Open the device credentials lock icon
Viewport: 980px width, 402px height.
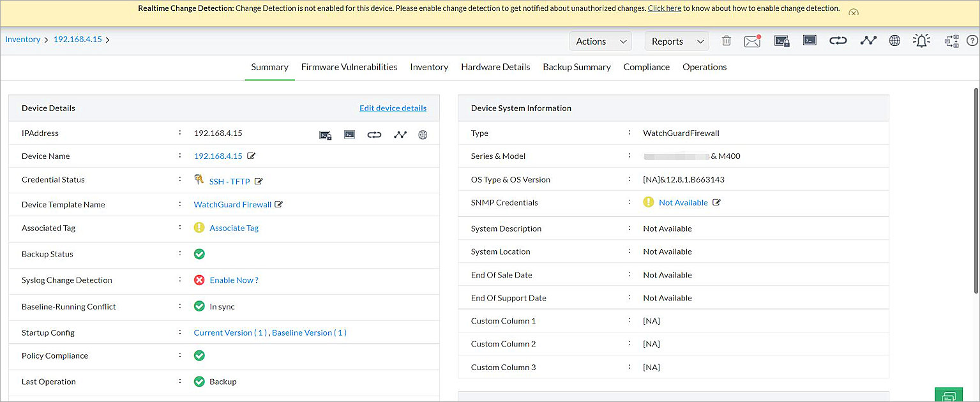click(781, 40)
